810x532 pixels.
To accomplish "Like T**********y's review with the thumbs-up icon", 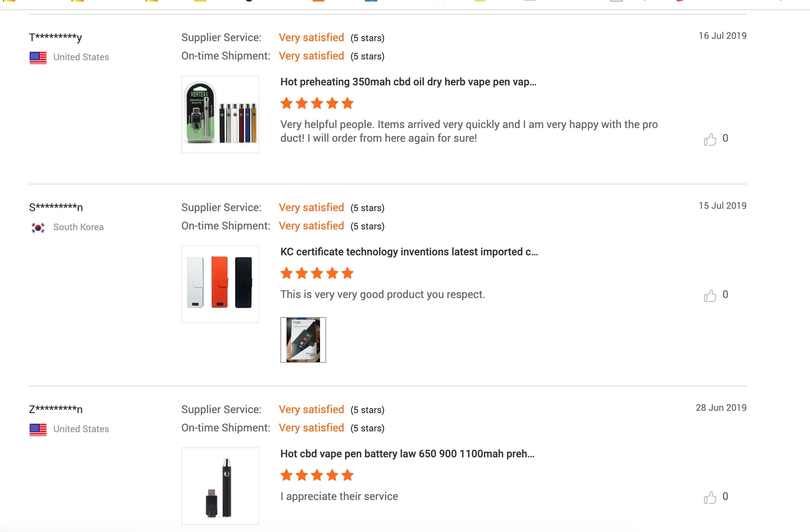I will [x=710, y=139].
